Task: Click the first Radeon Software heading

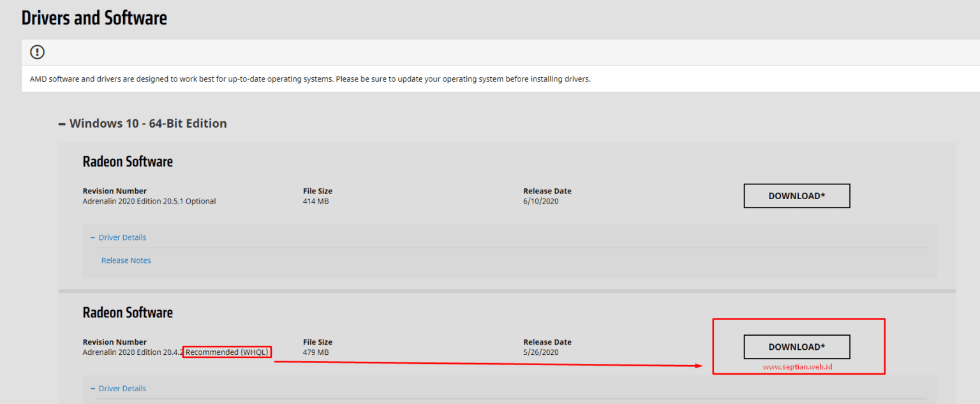Action: tap(128, 162)
